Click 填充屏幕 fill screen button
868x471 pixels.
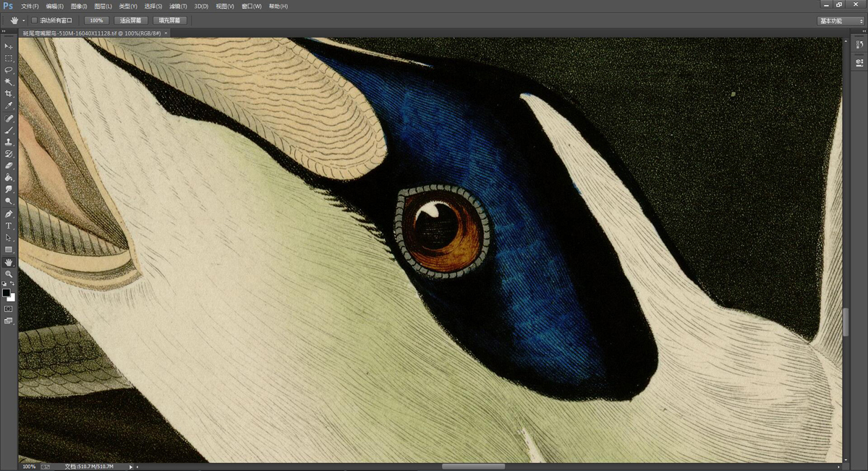click(x=170, y=20)
